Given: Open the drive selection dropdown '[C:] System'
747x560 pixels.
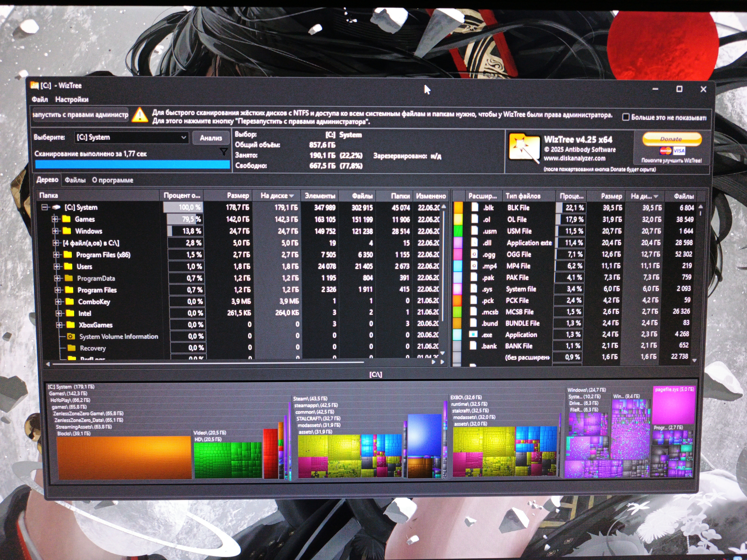Looking at the screenshot, I should 131,137.
